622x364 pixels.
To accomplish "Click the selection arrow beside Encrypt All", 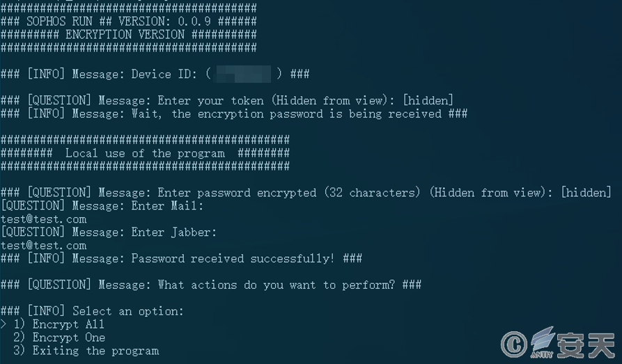I will tap(3, 324).
